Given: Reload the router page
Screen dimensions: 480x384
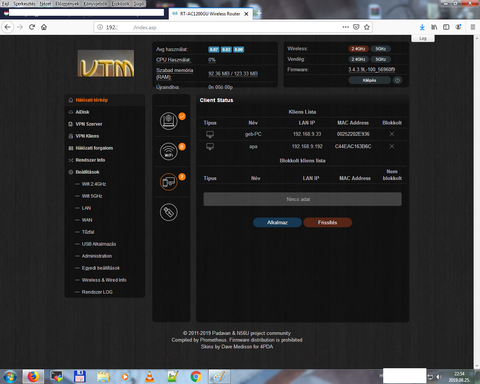Looking at the screenshot, I should tap(32, 27).
